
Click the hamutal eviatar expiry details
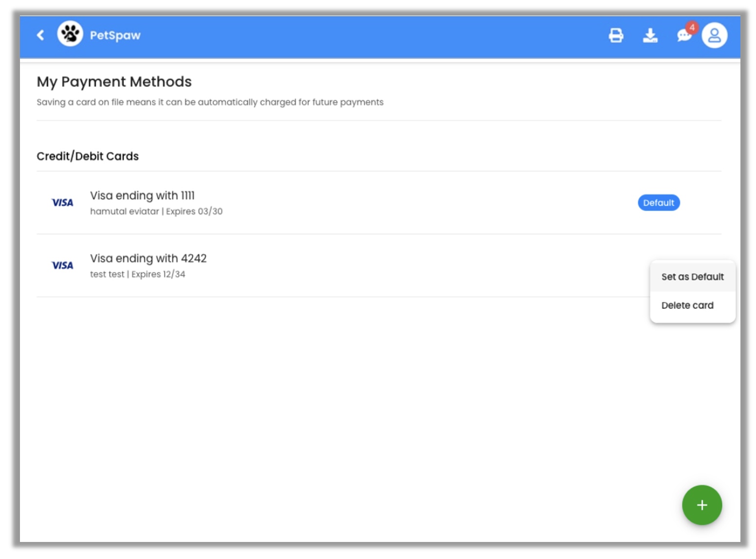coord(156,211)
